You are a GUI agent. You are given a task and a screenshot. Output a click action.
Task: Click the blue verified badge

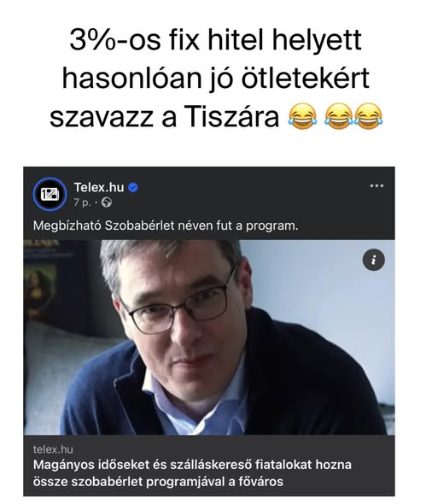pyautogui.click(x=133, y=187)
